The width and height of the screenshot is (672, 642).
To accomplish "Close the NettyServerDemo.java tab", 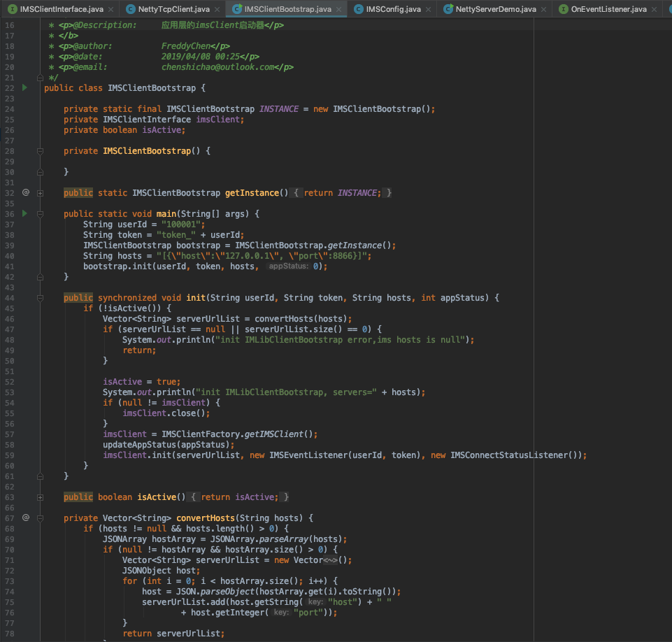I will point(545,9).
